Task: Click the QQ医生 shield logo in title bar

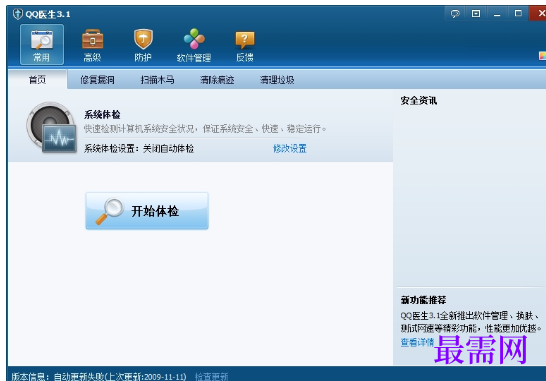Action: coord(17,14)
